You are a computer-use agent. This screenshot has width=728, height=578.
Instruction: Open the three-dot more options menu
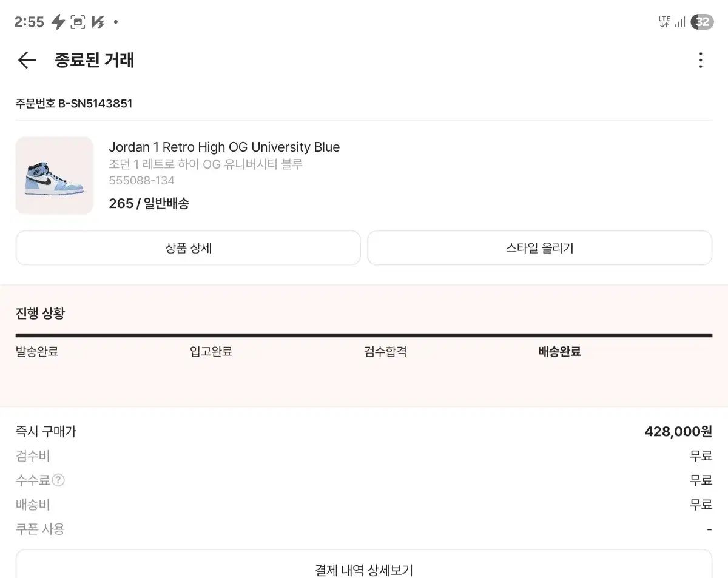(x=701, y=60)
